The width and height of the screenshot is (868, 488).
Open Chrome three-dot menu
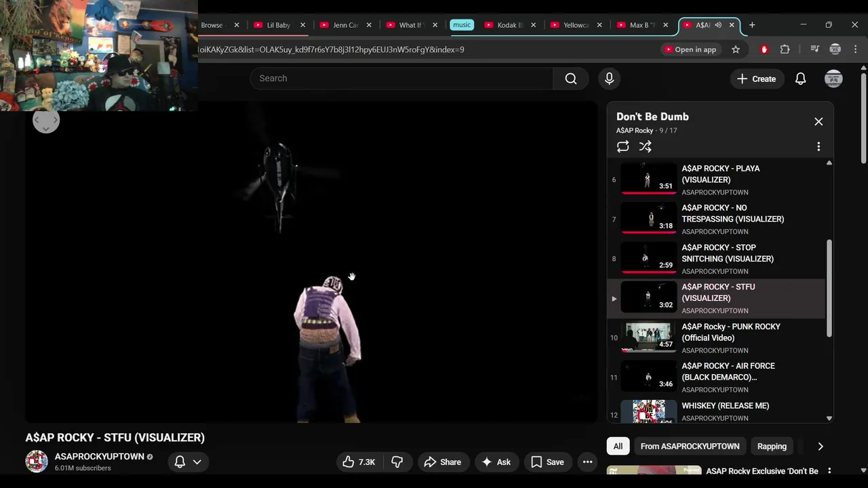click(855, 49)
